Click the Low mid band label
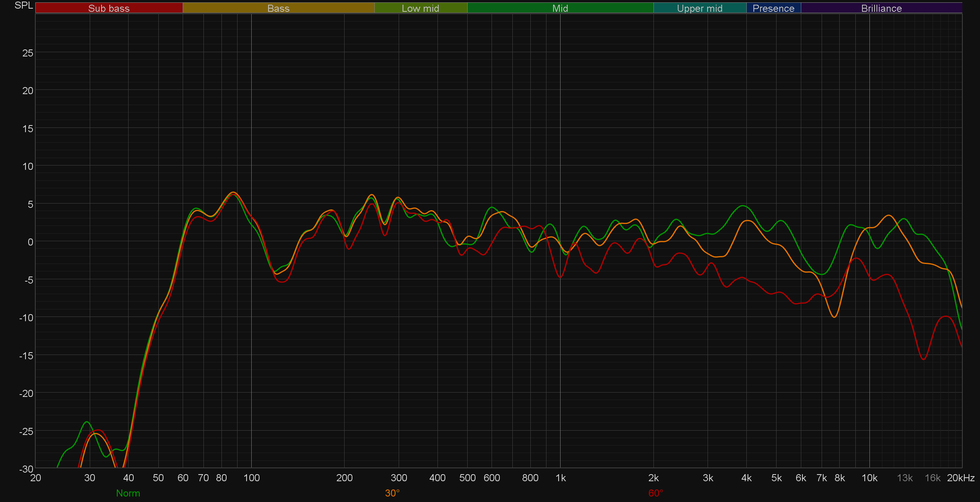Viewport: 980px width, 502px height. 420,8
